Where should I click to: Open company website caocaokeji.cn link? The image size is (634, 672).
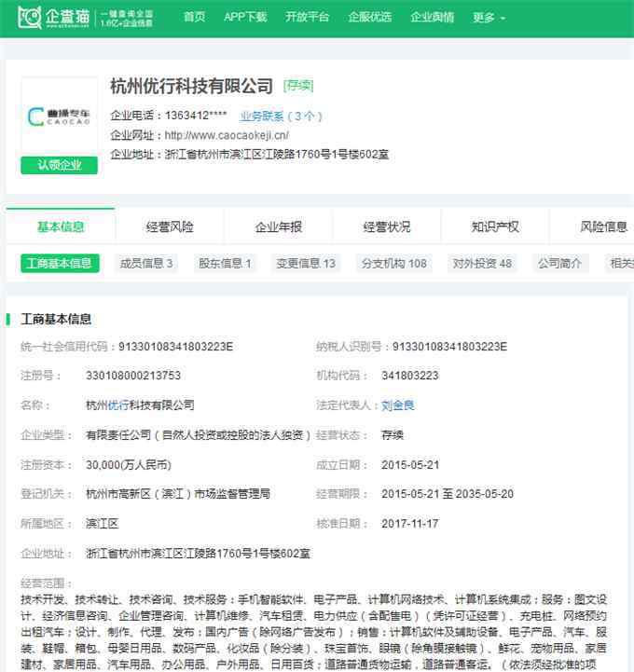pos(227,135)
